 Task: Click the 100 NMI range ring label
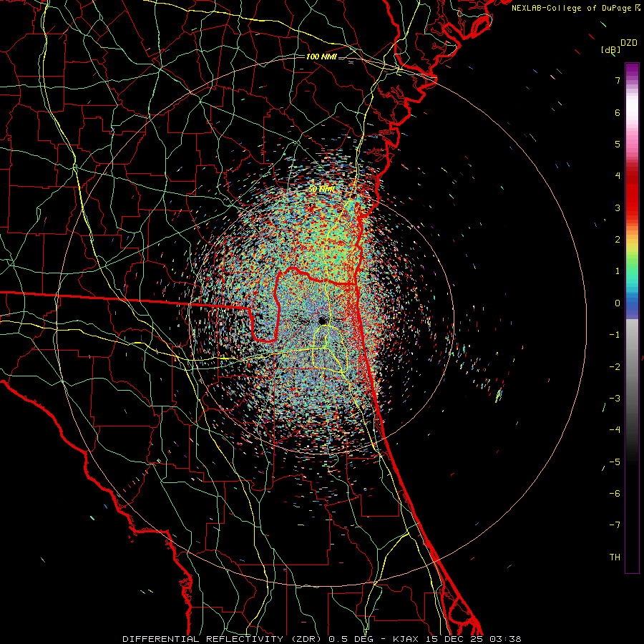coord(321,57)
